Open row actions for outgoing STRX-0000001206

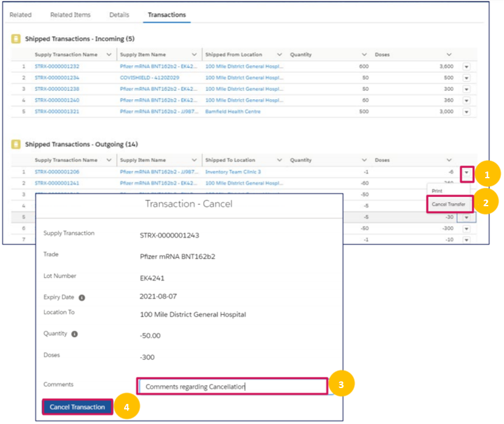[x=466, y=172]
